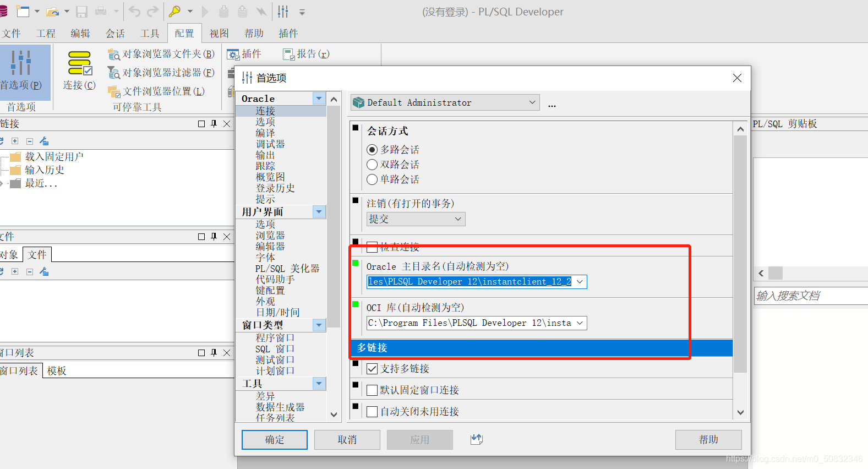Pin the 链接 panel

[214, 124]
